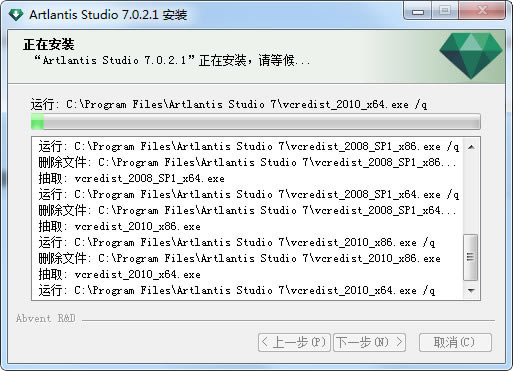Click the installation progress bar
The height and width of the screenshot is (371, 513).
(256, 121)
